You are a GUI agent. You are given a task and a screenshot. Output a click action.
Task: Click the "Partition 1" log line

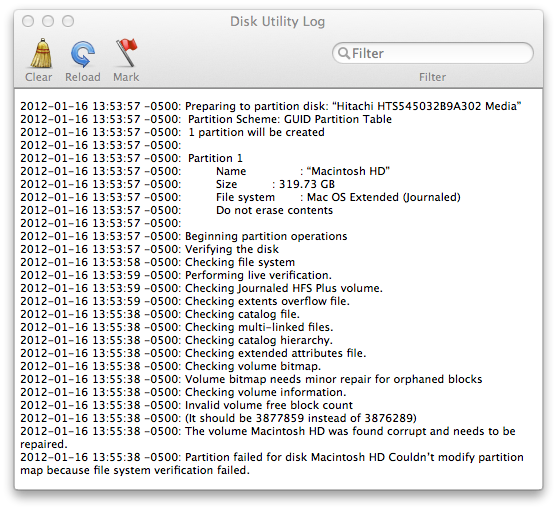pos(131,158)
